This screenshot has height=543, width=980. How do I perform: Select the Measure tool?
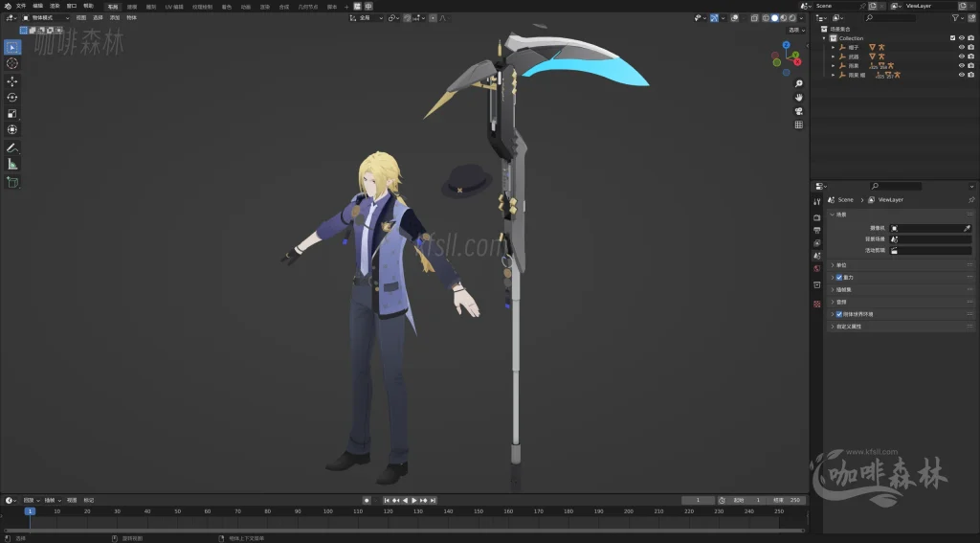pyautogui.click(x=11, y=164)
